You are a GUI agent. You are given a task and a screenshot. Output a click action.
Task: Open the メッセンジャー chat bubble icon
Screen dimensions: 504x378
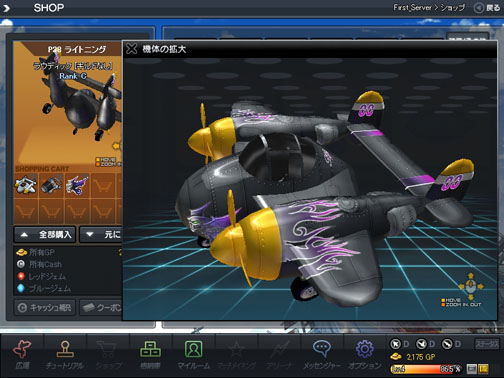pos(322,348)
